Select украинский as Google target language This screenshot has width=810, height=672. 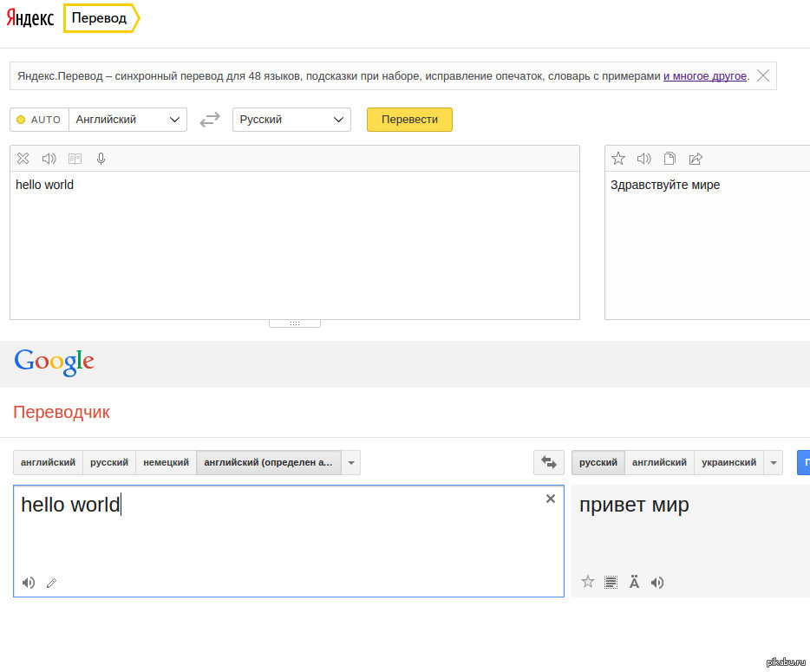click(728, 463)
